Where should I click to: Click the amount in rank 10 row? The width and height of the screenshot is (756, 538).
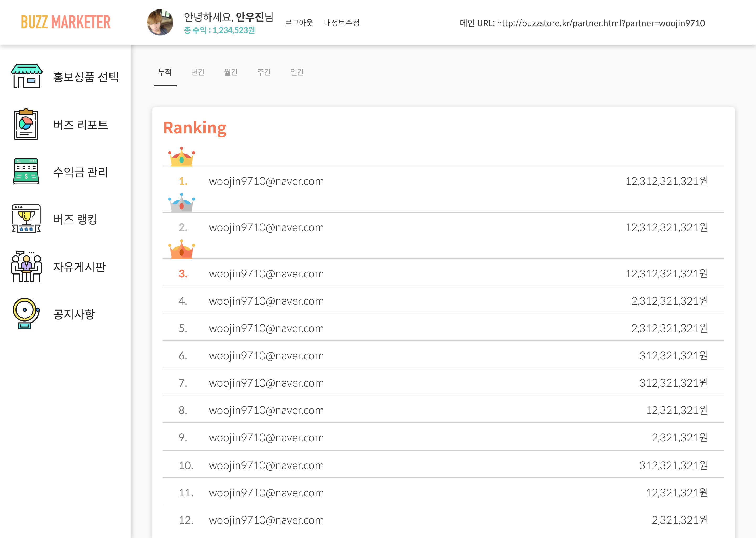[674, 465]
